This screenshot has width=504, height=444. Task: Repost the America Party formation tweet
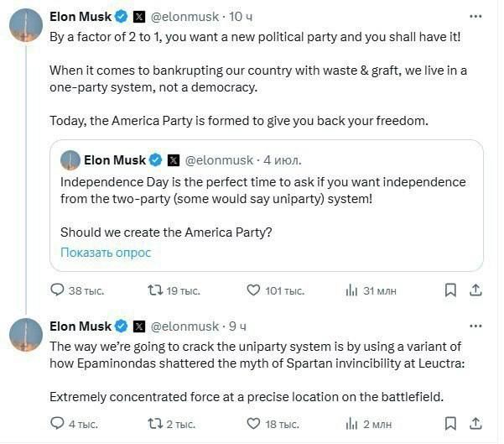point(154,290)
